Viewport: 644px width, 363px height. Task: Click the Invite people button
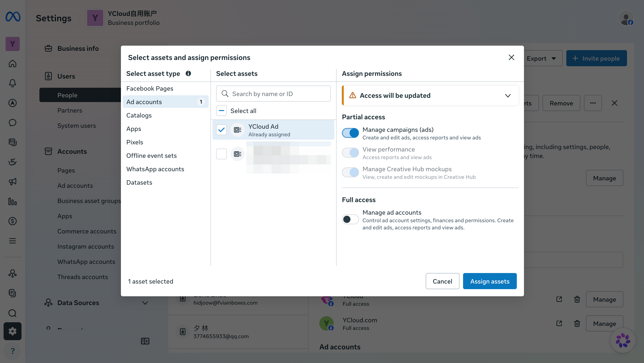pos(597,58)
